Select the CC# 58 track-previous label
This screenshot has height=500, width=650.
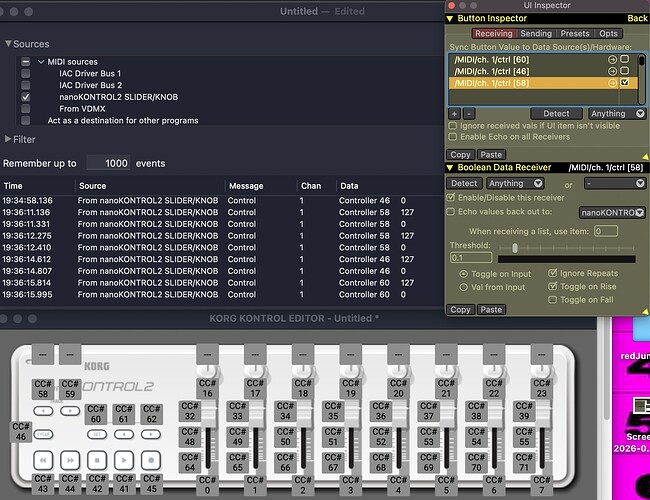tap(43, 389)
